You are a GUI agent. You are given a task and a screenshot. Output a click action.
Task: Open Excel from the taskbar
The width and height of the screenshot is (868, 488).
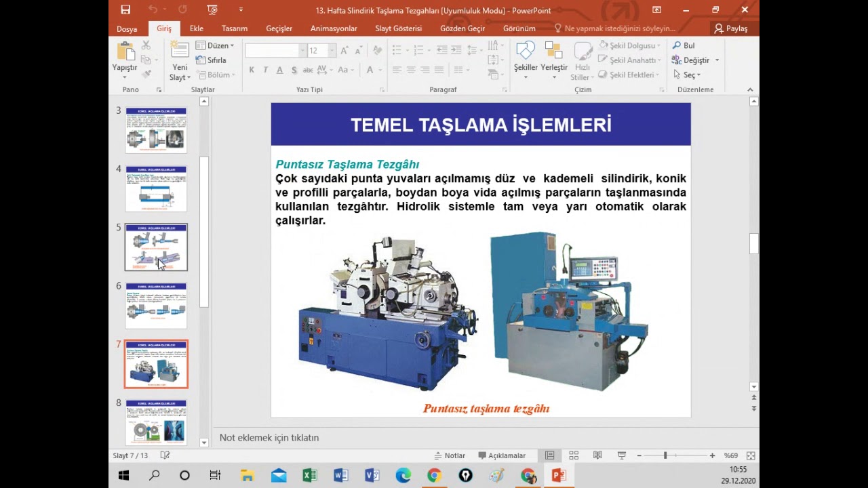pos(310,476)
